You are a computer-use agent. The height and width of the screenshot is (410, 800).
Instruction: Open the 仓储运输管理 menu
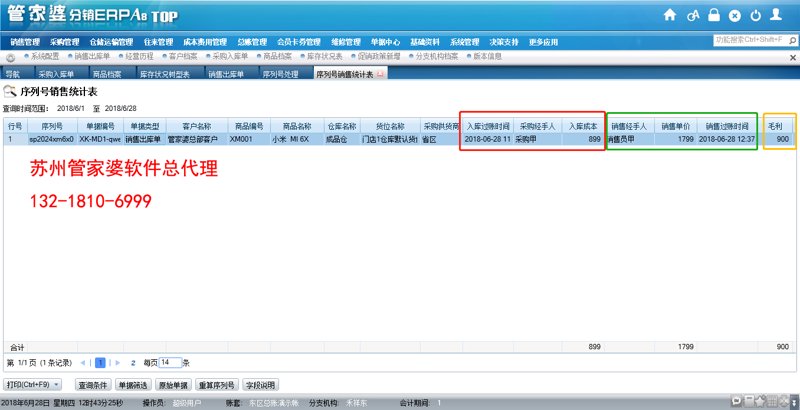tap(111, 42)
